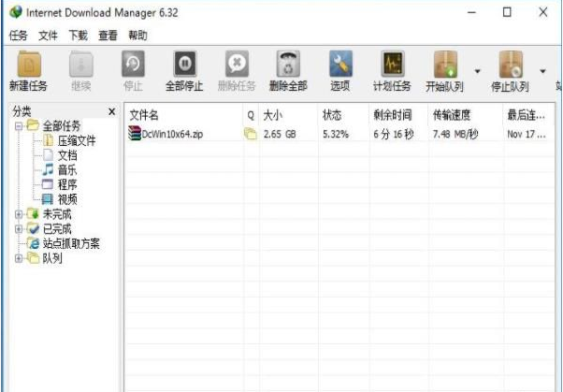This screenshot has height=392, width=563.
Task: Open the 任务 menu
Action: pos(18,36)
